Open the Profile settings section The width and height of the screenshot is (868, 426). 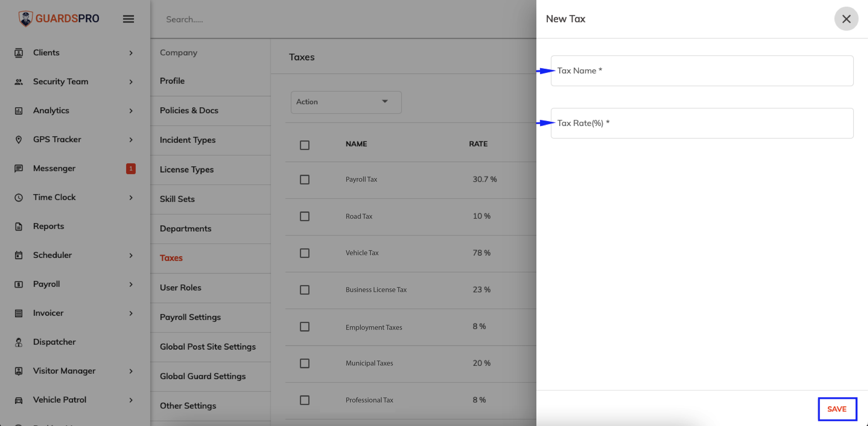pyautogui.click(x=211, y=81)
